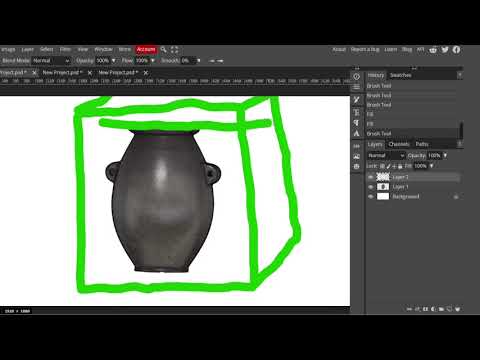
Task: Open the Brush presets panel icon
Action: click(x=357, y=100)
